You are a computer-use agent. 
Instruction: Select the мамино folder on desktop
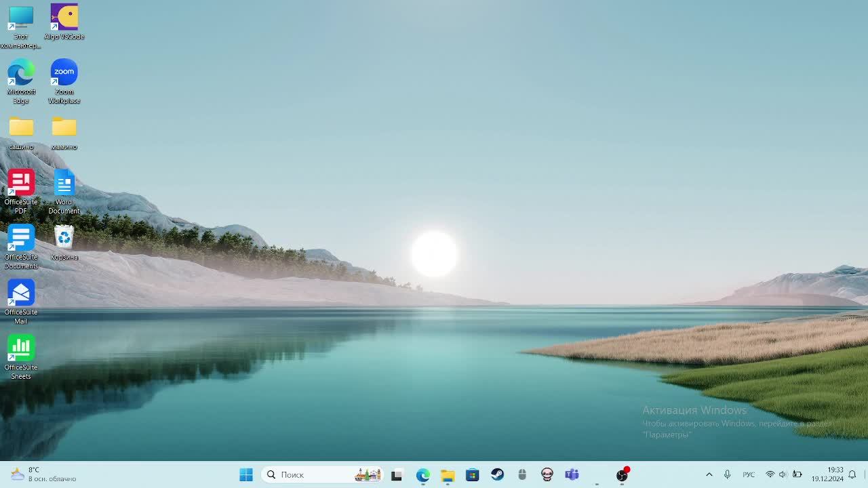(x=64, y=133)
